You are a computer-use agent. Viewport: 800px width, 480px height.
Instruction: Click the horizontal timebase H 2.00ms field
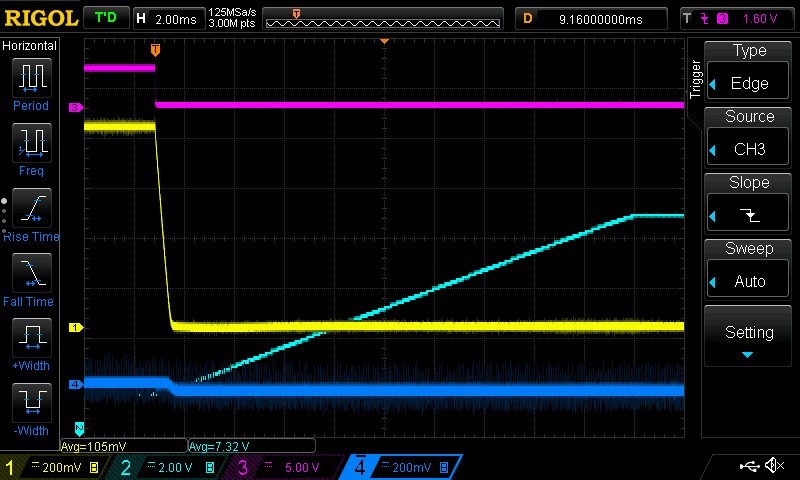coord(169,19)
